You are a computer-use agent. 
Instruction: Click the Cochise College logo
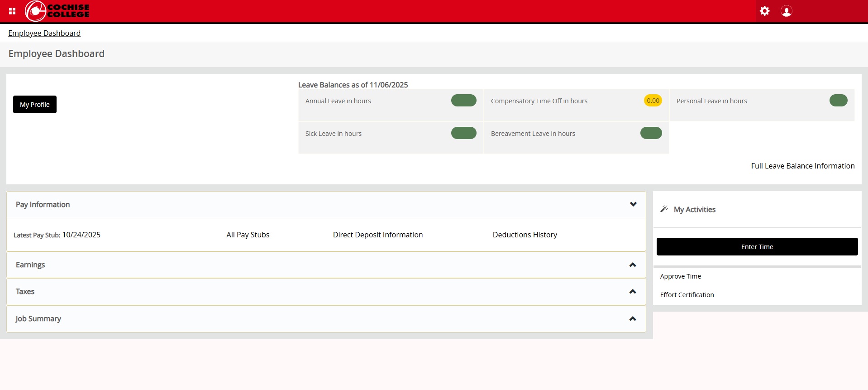(x=57, y=11)
